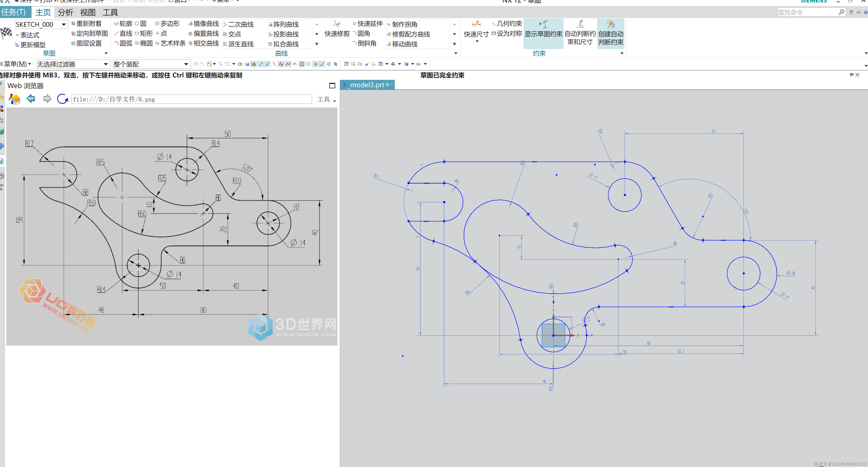The width and height of the screenshot is (868, 467).
Task: Toggle 创建自动判断约束 option
Action: 611,33
